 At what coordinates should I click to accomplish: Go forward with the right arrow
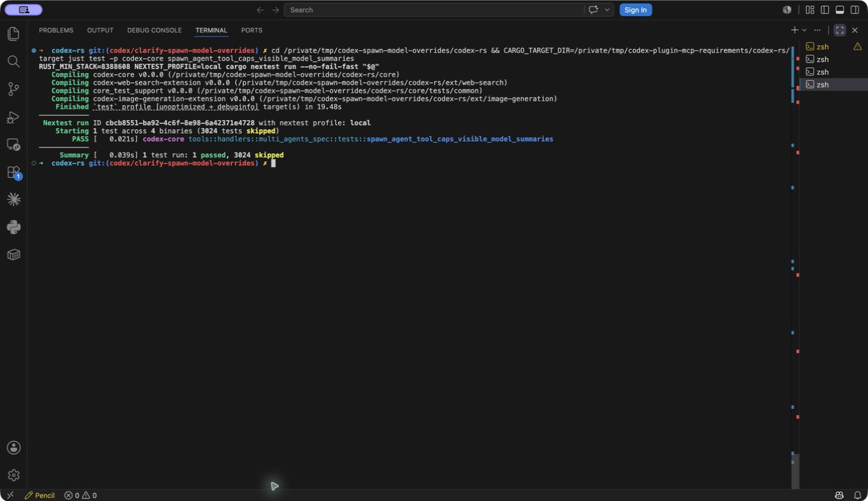(275, 10)
